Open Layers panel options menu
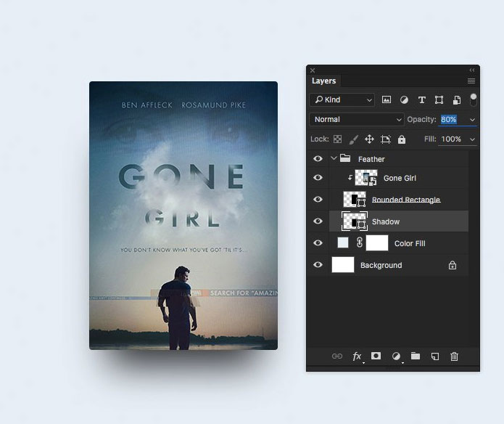The image size is (504, 424). coord(471,81)
